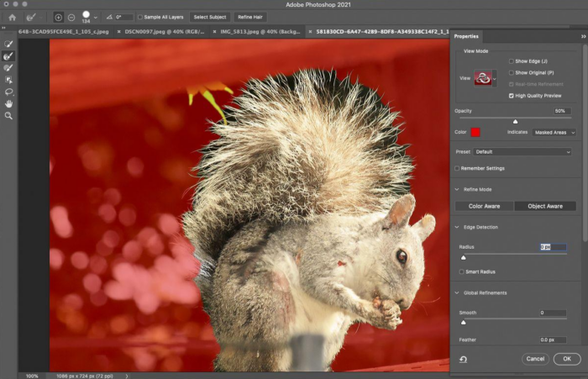This screenshot has height=379, width=588.
Task: Click the round brush size preview
Action: pyautogui.click(x=86, y=14)
